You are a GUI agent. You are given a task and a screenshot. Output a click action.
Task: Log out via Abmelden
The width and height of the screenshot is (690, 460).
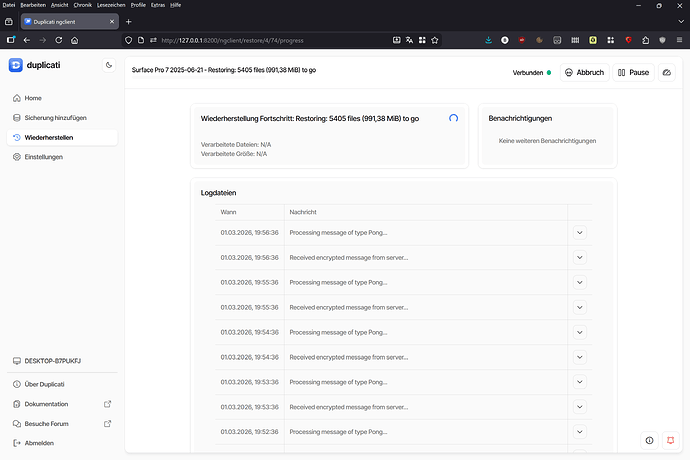pyautogui.click(x=40, y=443)
